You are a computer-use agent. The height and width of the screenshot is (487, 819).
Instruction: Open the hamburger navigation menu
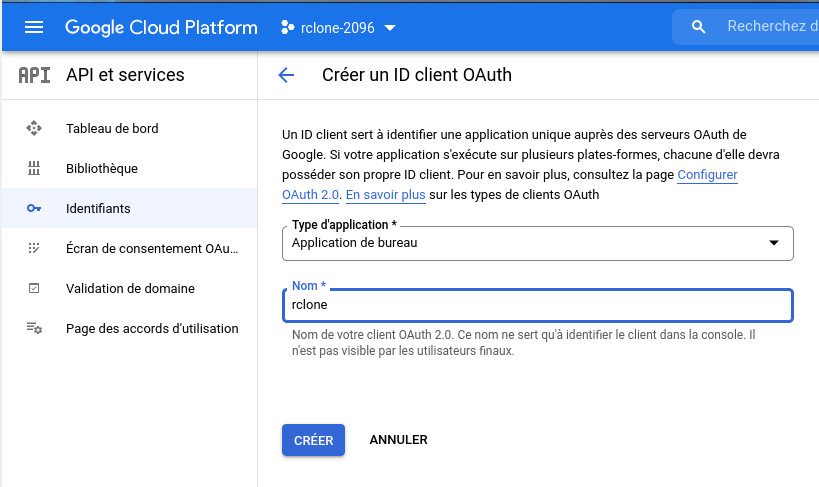click(34, 27)
